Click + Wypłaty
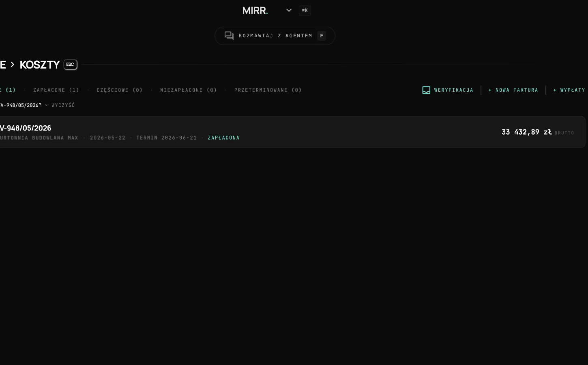 569,90
